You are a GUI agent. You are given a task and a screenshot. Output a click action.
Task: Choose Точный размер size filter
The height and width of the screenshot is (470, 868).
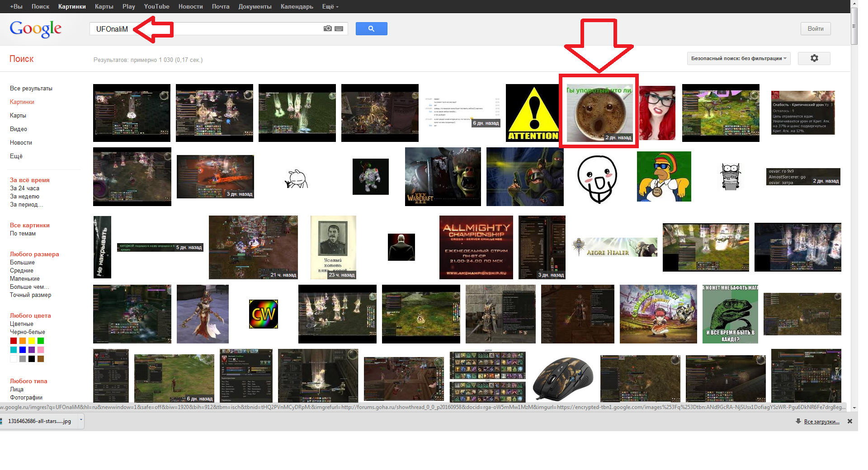(x=30, y=295)
